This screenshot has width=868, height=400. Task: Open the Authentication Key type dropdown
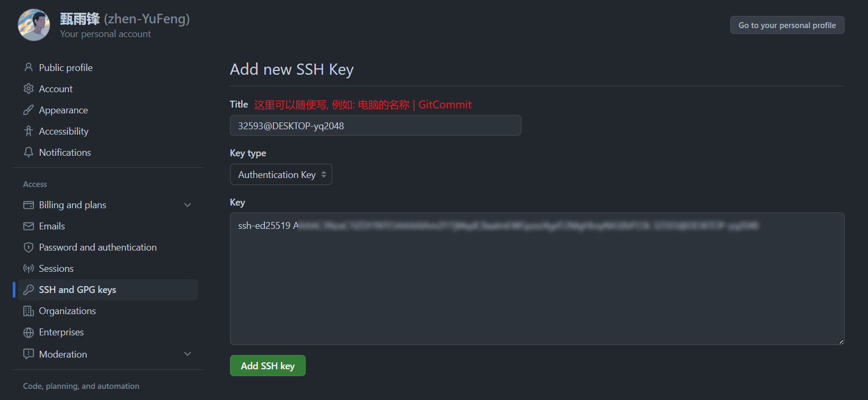[x=281, y=174]
